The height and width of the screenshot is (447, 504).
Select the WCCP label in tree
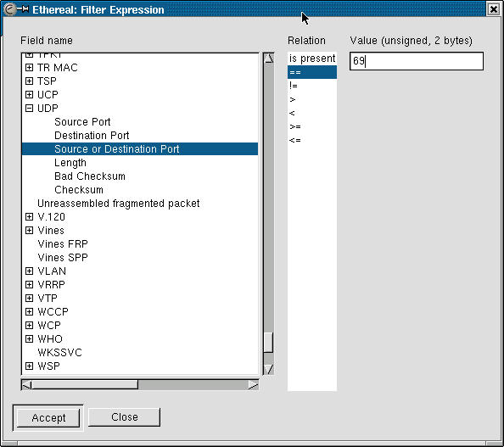pyautogui.click(x=53, y=311)
